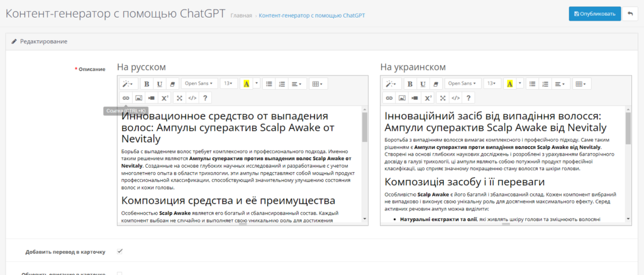Click superscript button in the Russian editor
The width and height of the screenshot is (644, 275).
pos(165,98)
